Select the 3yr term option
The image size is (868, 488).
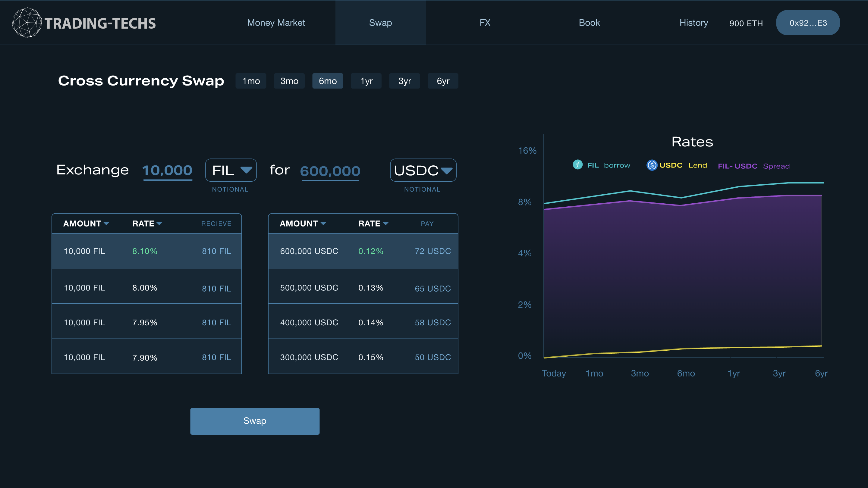[x=405, y=81]
